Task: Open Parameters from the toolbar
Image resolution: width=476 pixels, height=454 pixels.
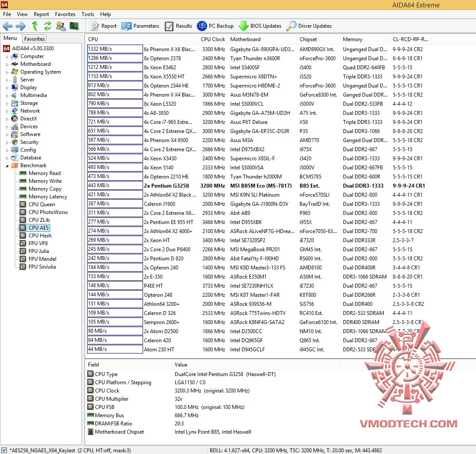Action: [x=140, y=26]
